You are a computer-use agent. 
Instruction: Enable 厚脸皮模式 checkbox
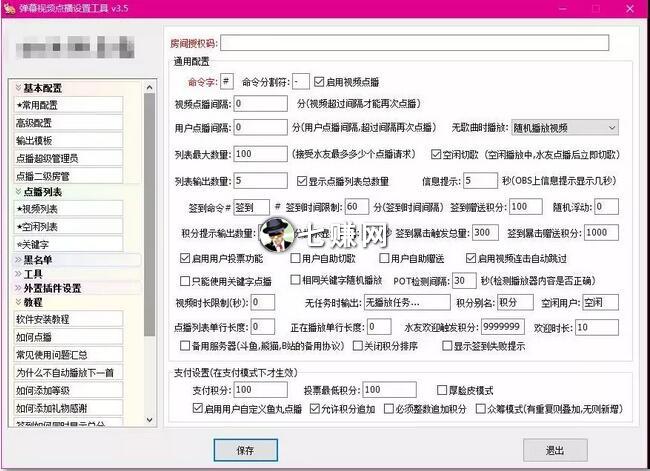pos(442,390)
